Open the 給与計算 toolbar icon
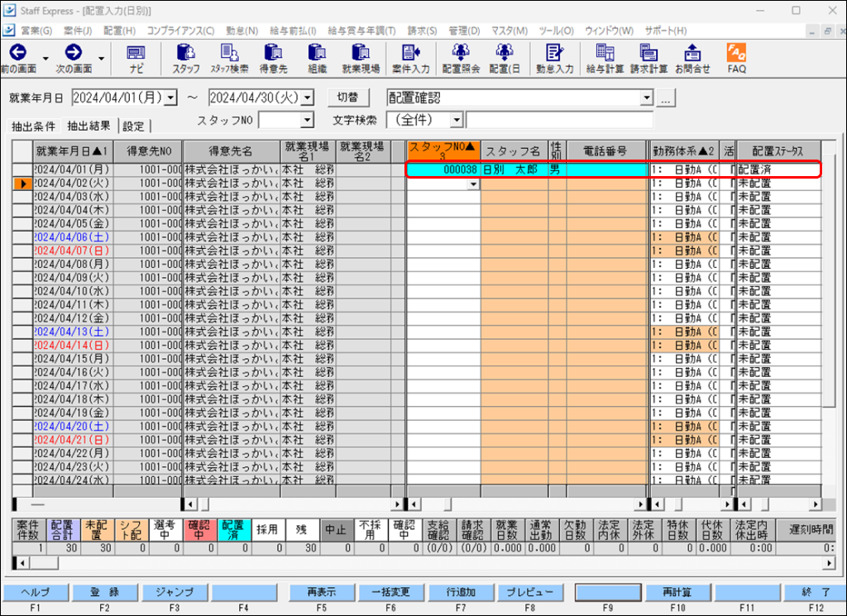 click(x=605, y=59)
